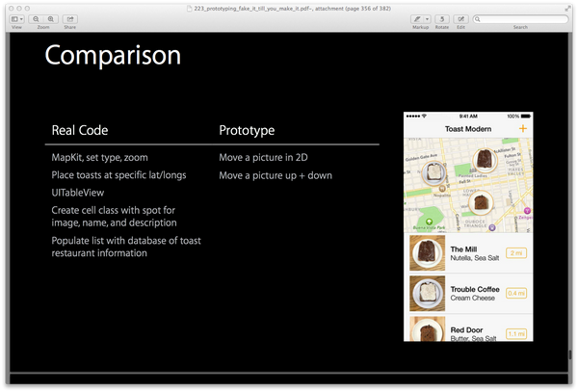Click the Prototype column header

[x=247, y=130]
